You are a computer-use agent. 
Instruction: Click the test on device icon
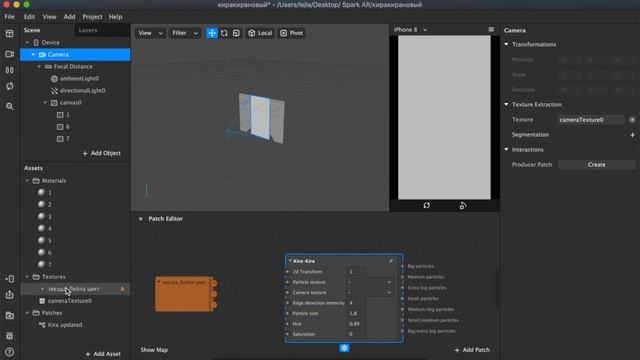click(x=9, y=279)
